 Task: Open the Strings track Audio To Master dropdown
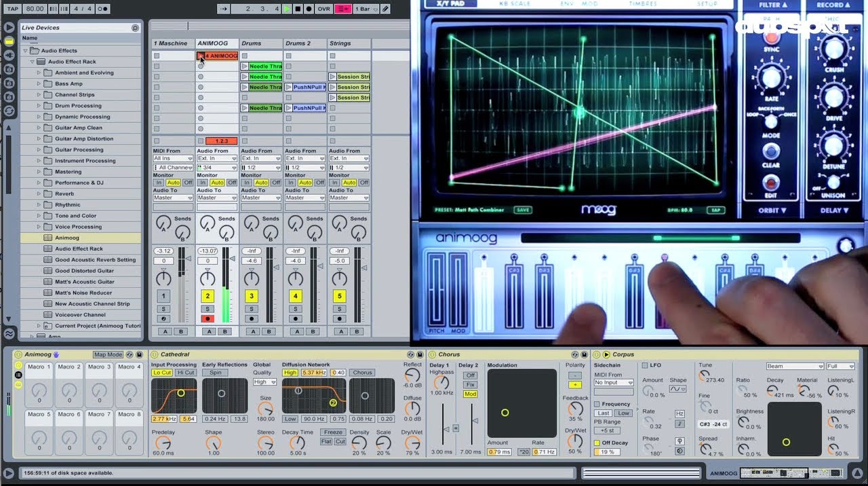(349, 198)
